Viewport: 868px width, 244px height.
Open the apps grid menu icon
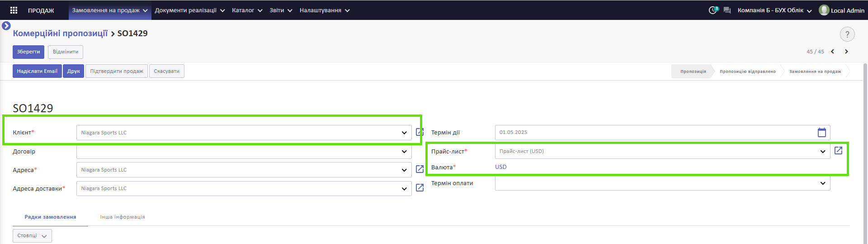click(14, 10)
